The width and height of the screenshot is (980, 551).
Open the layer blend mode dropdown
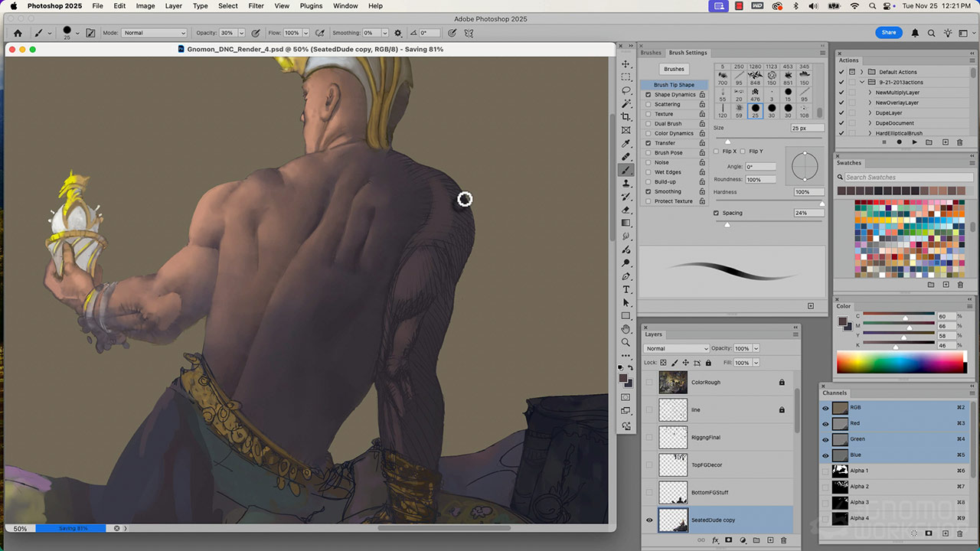click(677, 348)
